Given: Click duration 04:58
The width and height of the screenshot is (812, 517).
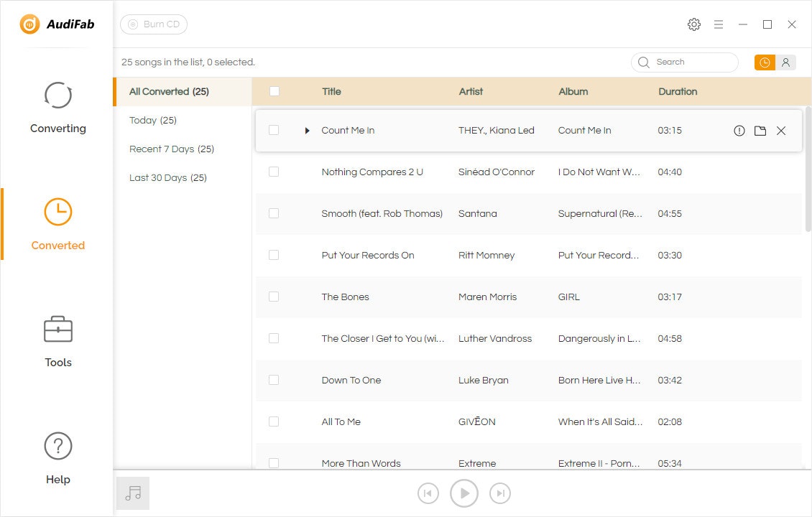Looking at the screenshot, I should click(x=670, y=338).
